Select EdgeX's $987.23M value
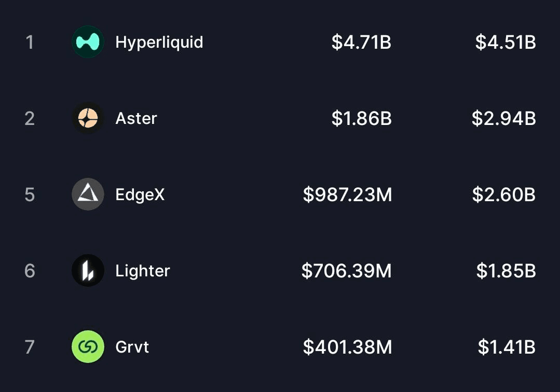 [347, 194]
